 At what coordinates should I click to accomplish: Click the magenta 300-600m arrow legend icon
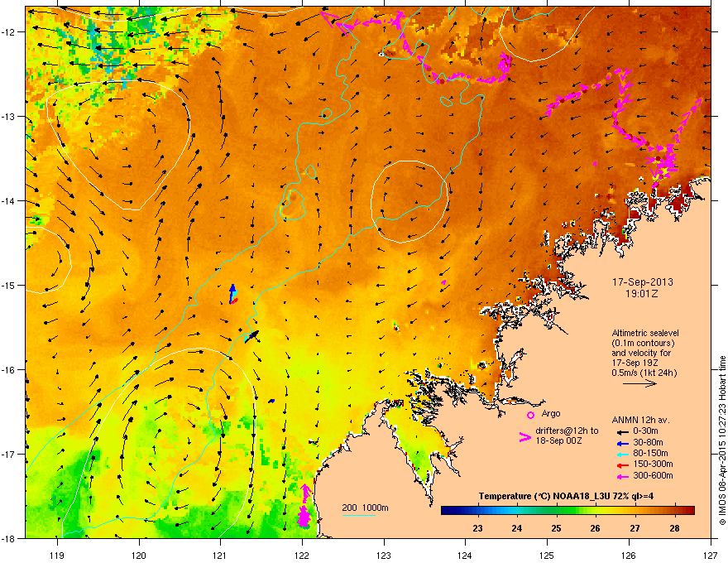[622, 476]
